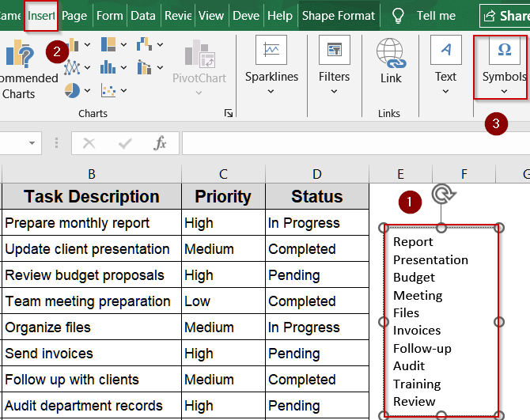Click the Tell me search box
Screen dimensions: 530x420
(x=436, y=16)
